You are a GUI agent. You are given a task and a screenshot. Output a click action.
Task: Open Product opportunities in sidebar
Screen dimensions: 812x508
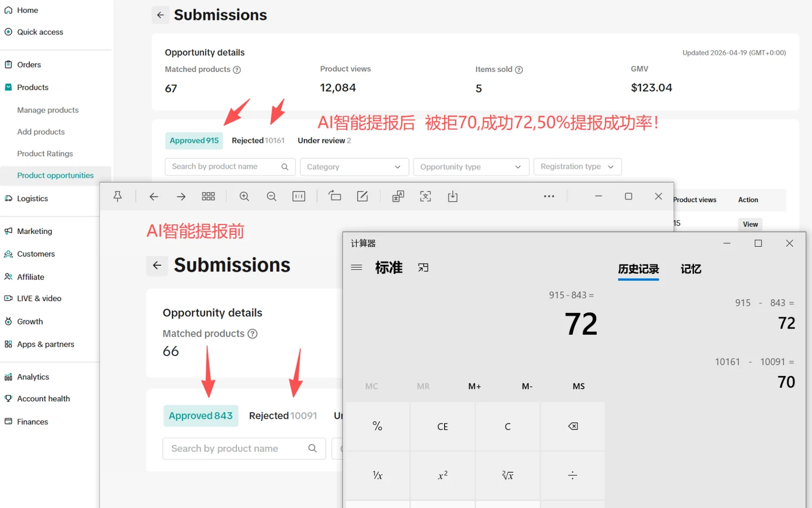coord(55,175)
